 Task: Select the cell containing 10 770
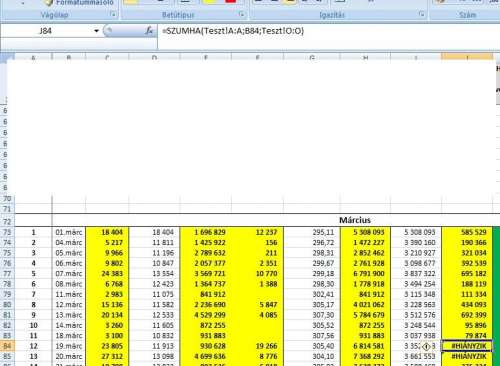point(257,274)
